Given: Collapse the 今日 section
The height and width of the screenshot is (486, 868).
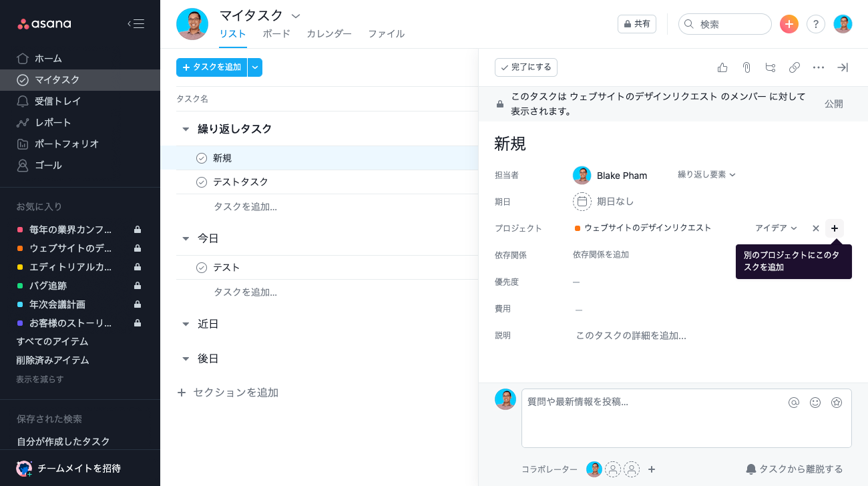Looking at the screenshot, I should [186, 238].
